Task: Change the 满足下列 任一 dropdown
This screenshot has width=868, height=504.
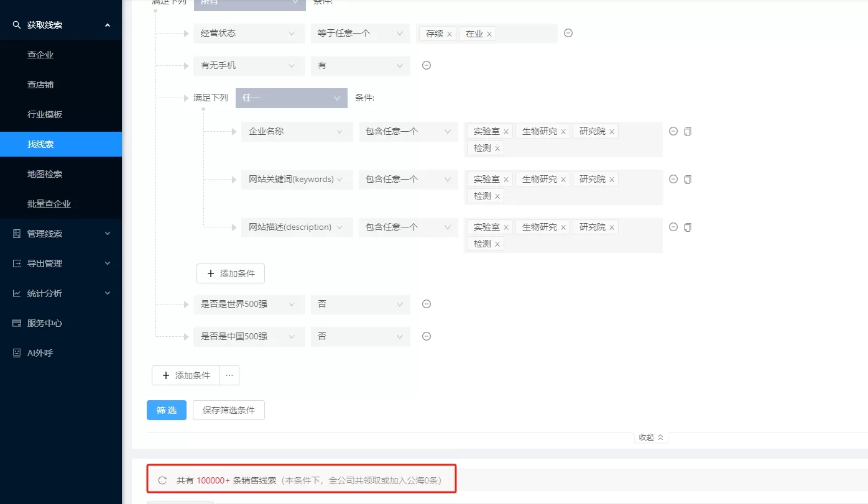Action: (291, 98)
